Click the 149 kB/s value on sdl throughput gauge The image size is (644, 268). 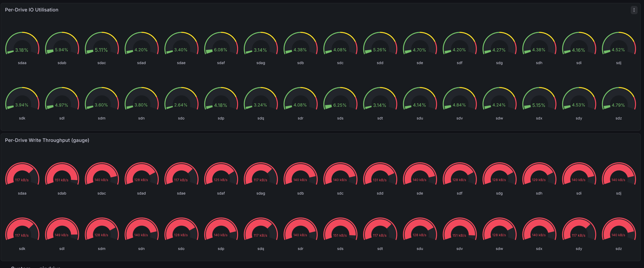pyautogui.click(x=62, y=235)
